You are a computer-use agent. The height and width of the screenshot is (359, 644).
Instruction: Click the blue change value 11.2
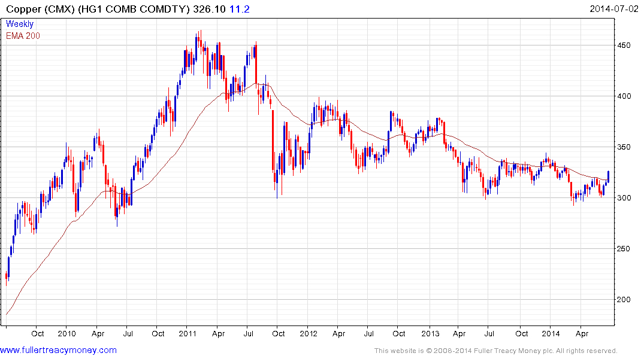click(x=240, y=9)
